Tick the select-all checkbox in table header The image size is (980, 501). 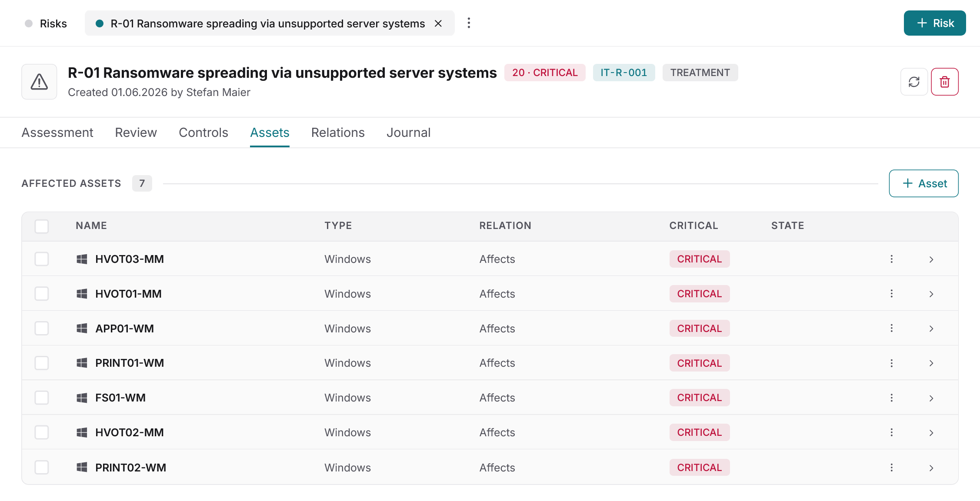tap(42, 226)
